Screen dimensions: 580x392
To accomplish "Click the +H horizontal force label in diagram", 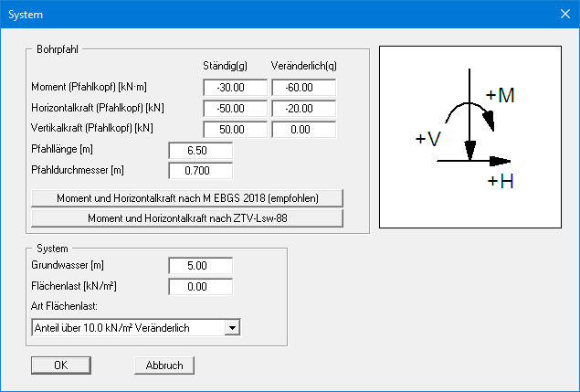I will click(500, 182).
